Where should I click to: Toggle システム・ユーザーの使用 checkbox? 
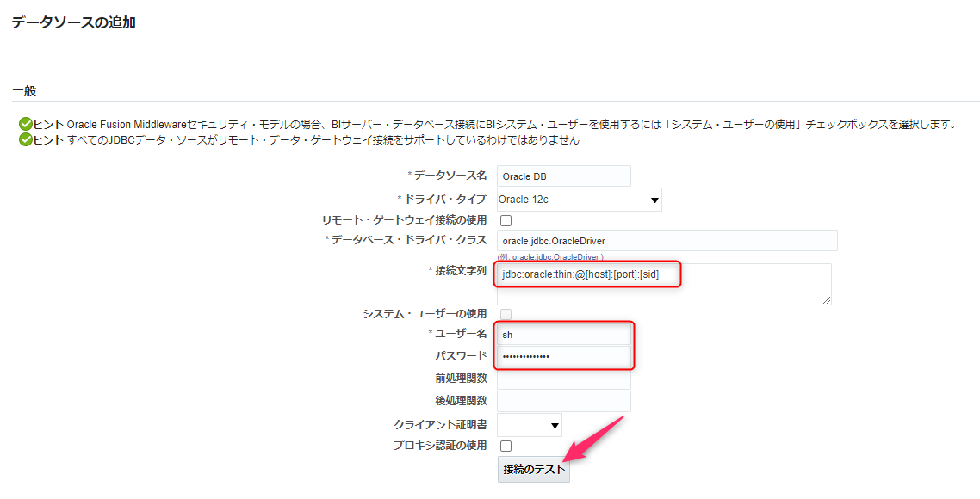[506, 314]
